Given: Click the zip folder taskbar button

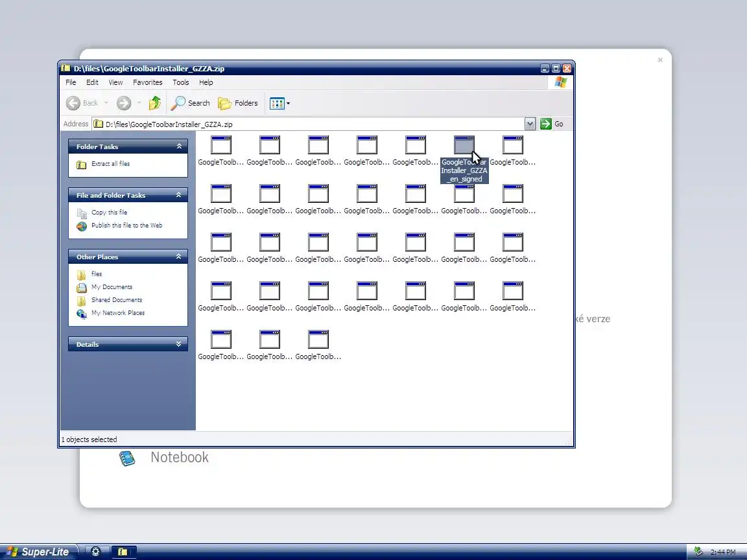Looking at the screenshot, I should click(x=124, y=552).
